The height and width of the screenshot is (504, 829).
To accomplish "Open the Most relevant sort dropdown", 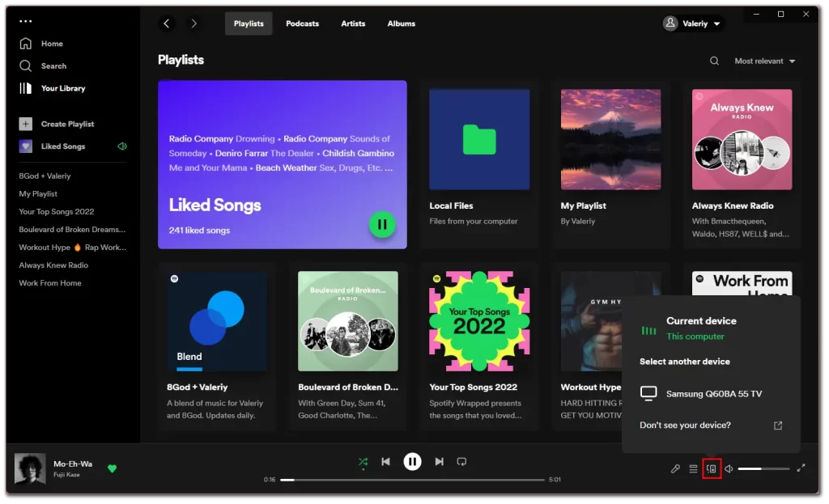I will (765, 61).
